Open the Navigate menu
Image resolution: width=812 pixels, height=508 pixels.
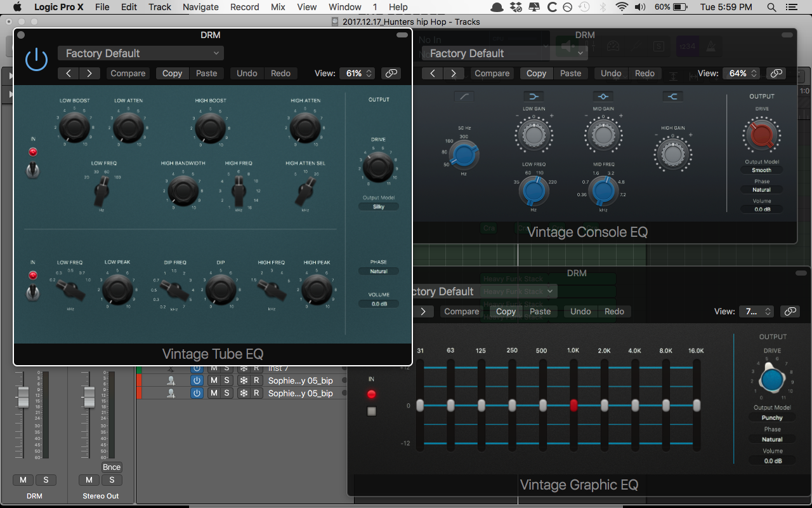click(200, 7)
